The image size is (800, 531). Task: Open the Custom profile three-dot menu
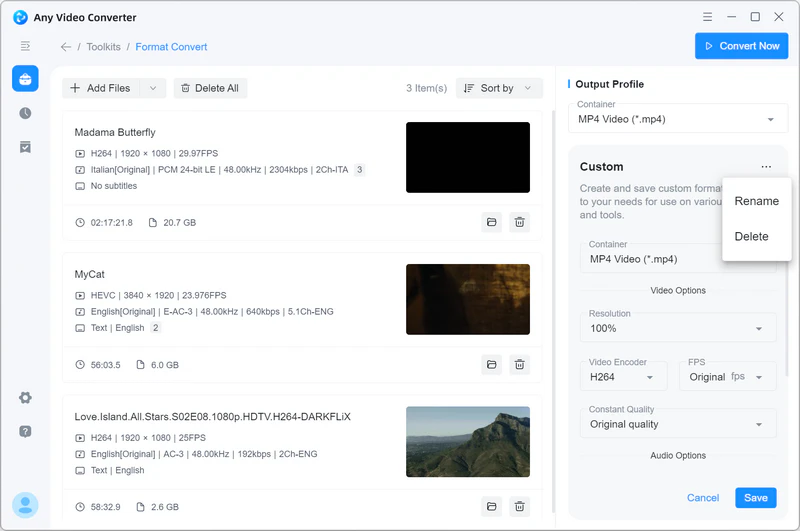pos(766,167)
